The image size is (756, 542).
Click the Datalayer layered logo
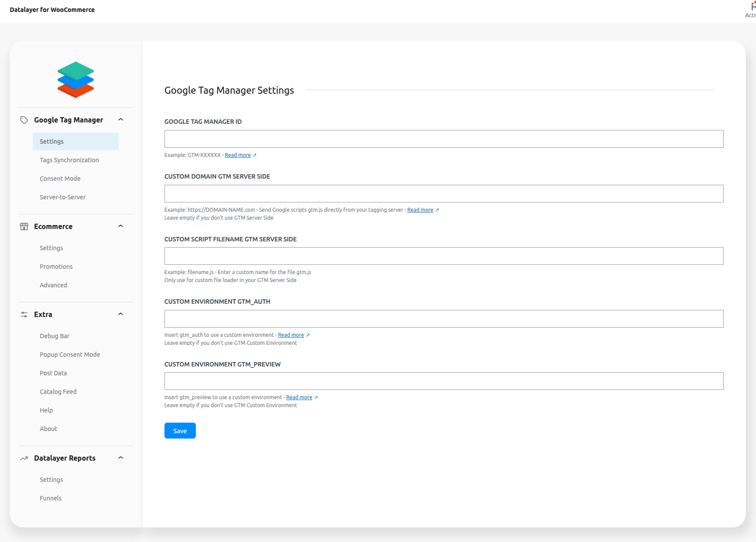[x=76, y=80]
